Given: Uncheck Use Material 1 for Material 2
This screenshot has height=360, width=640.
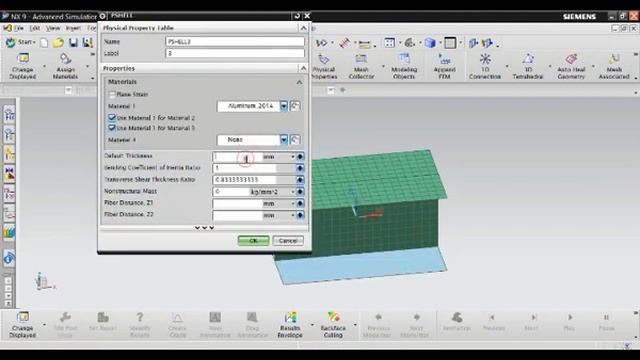Looking at the screenshot, I should 112,118.
